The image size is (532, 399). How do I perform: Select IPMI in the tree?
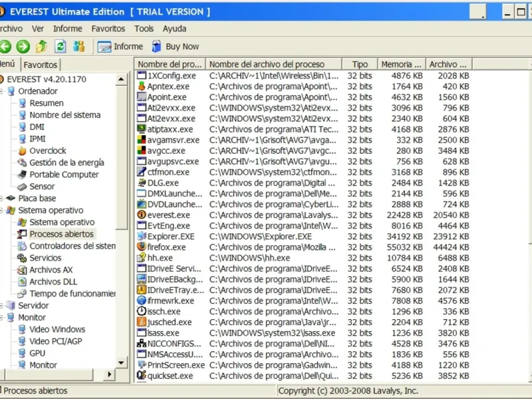coord(37,139)
